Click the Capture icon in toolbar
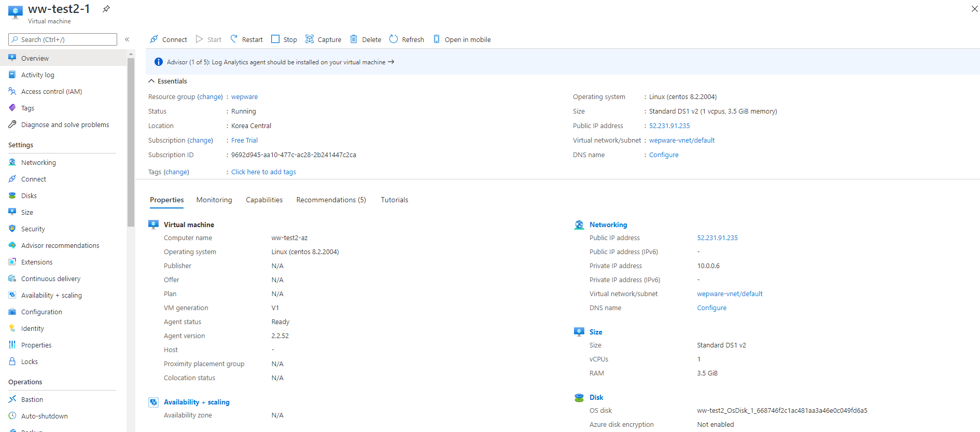The width and height of the screenshot is (980, 432). pos(310,39)
